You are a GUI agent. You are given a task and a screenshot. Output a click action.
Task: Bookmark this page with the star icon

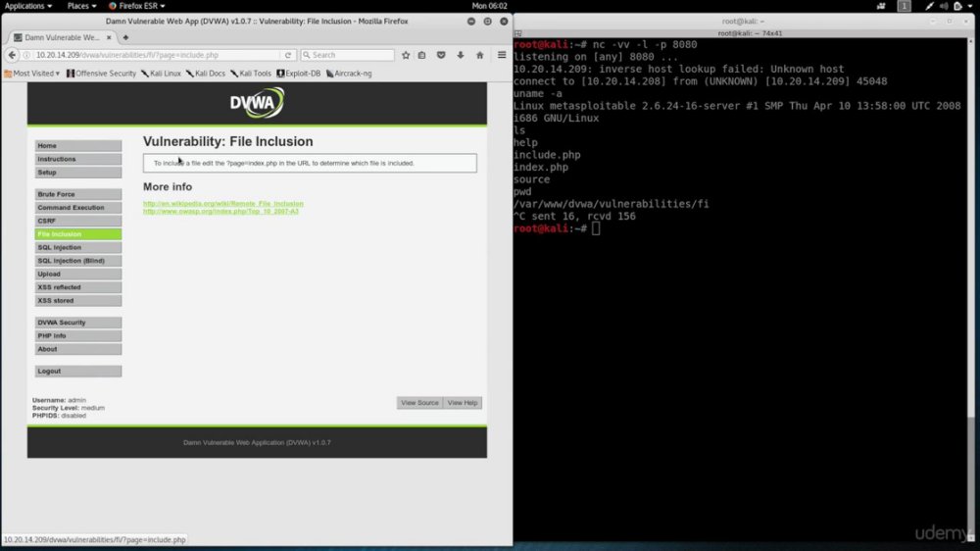pyautogui.click(x=406, y=55)
